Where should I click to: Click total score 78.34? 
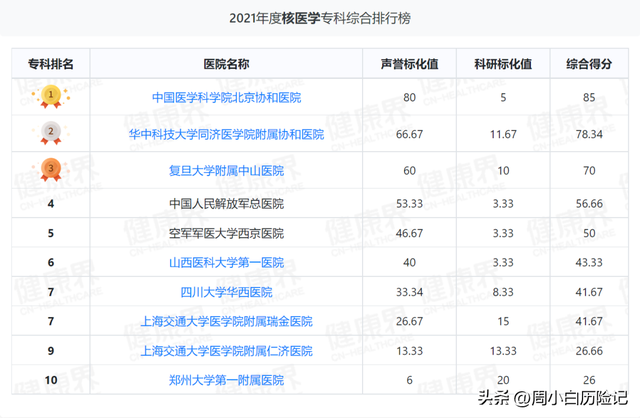coord(589,134)
